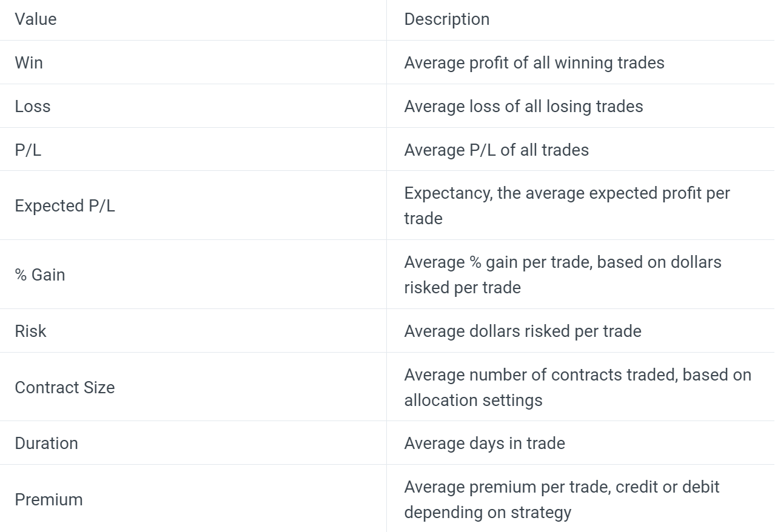Click 'Average loss of all losing trades' description
This screenshot has height=532, width=775.
(524, 106)
